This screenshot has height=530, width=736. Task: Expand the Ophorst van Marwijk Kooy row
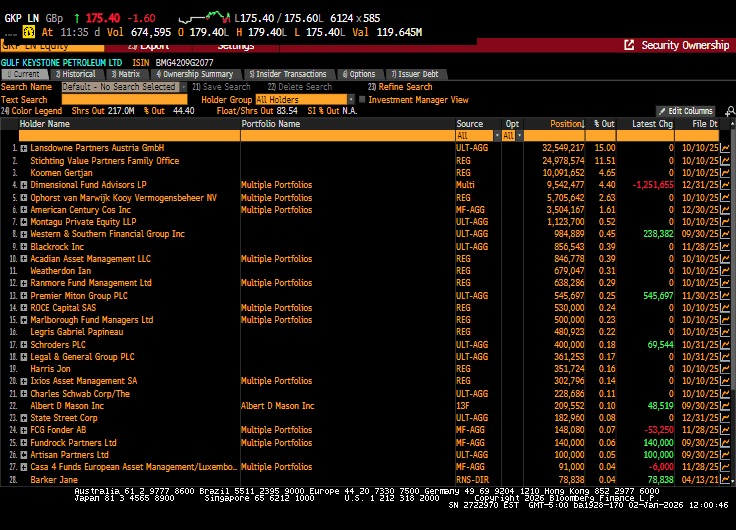pos(23,198)
